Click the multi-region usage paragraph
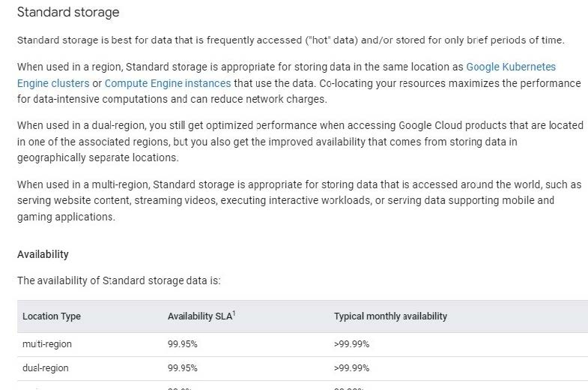 click(300, 200)
